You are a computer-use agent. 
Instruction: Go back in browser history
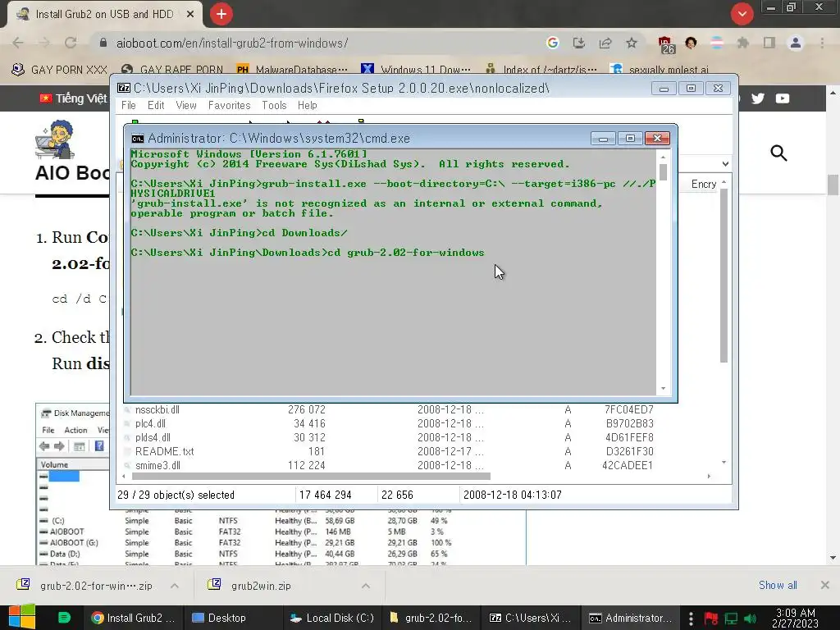pos(18,43)
